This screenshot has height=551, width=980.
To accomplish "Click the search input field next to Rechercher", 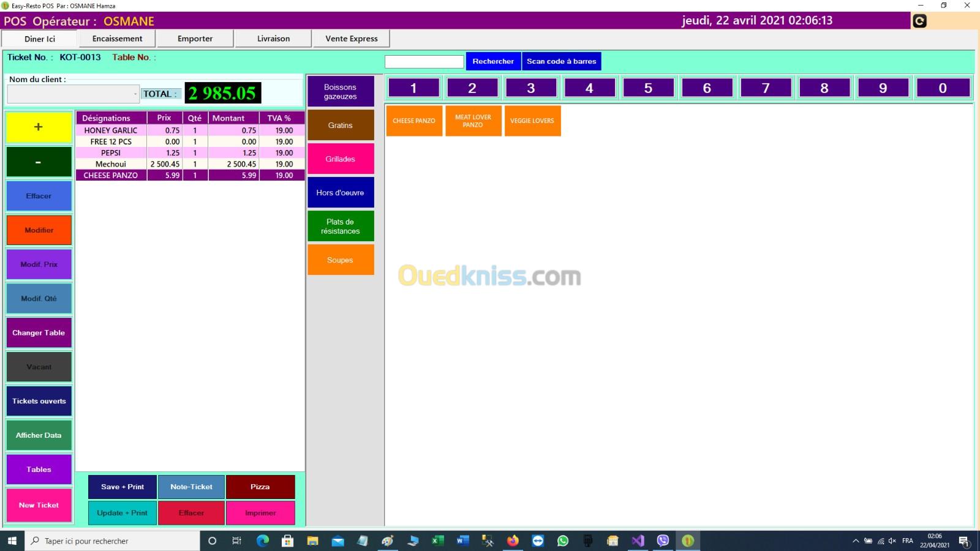I will tap(424, 62).
